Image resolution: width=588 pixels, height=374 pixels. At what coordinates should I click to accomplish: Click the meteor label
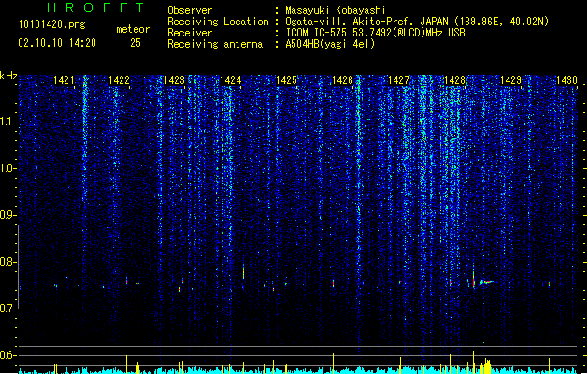click(x=133, y=29)
